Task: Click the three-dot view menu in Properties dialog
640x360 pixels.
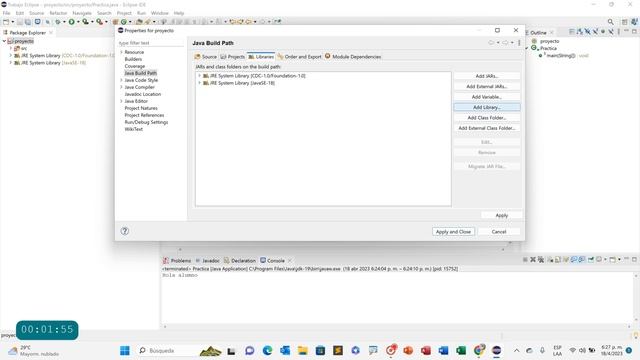Action: (x=519, y=42)
